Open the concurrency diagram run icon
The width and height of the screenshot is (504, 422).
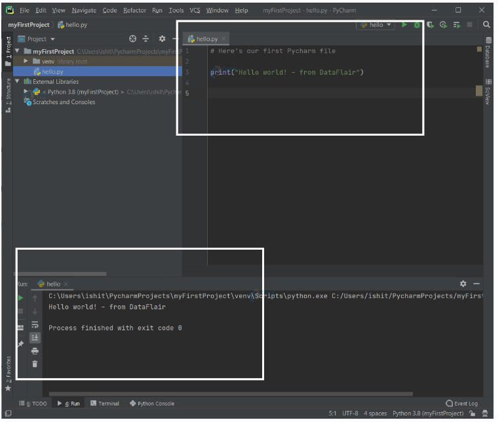click(456, 25)
